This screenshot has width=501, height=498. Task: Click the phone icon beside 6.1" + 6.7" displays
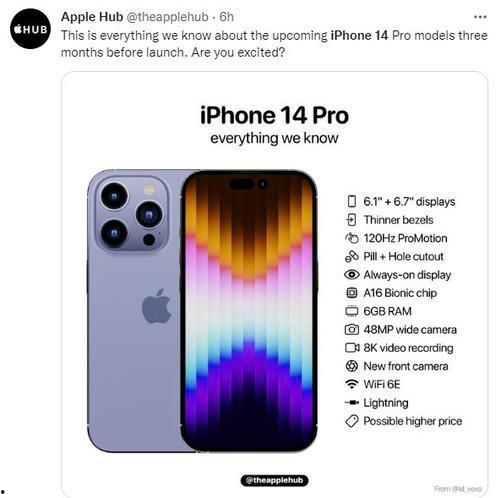(x=352, y=201)
